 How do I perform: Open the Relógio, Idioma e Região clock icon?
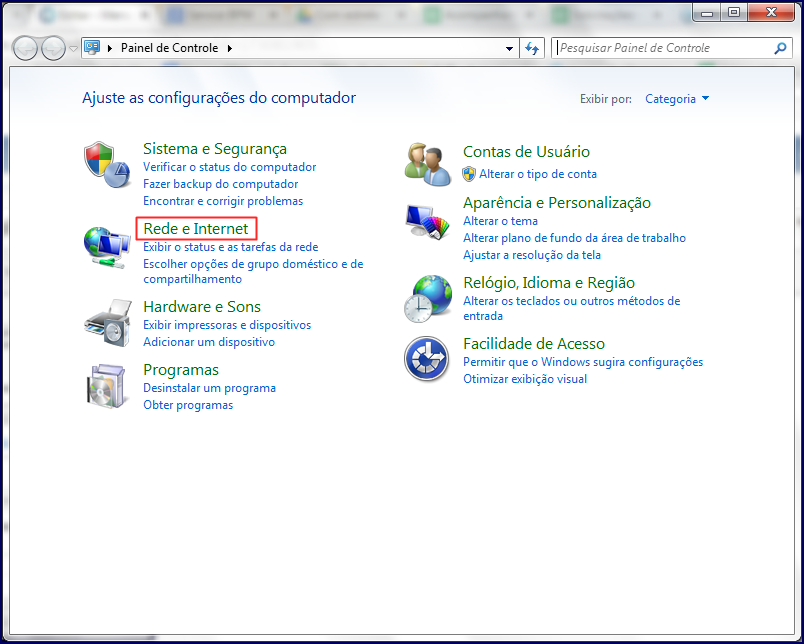(428, 299)
